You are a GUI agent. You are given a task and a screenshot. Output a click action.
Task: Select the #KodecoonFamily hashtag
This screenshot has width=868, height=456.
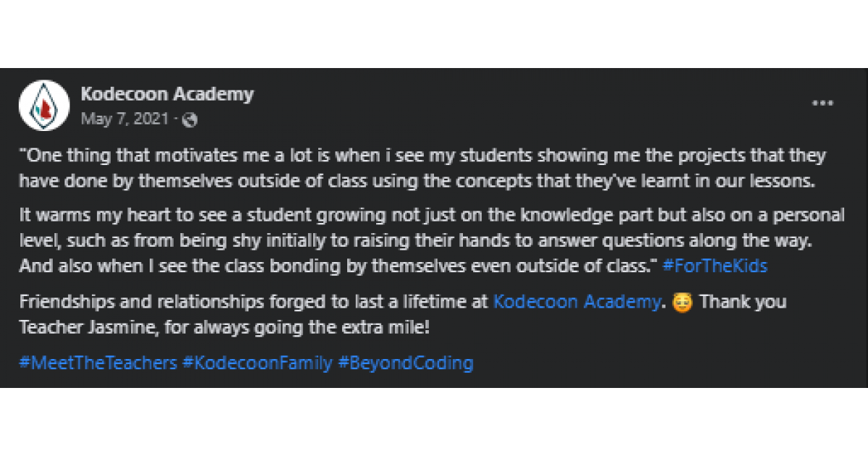[x=258, y=363]
